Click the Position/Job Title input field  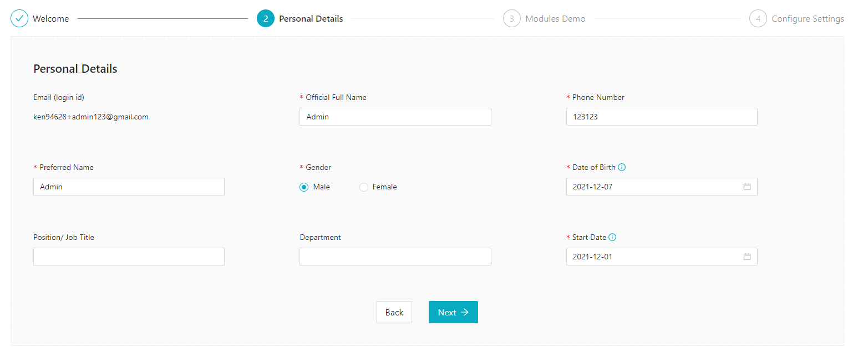129,257
